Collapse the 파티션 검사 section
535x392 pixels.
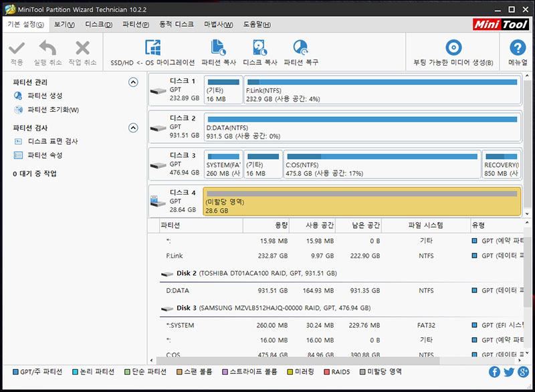click(x=133, y=128)
